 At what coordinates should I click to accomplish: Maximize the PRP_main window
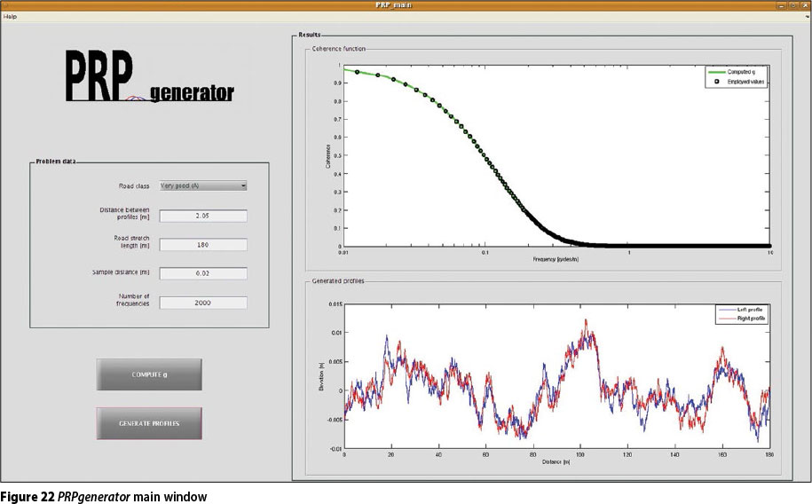(792, 5)
